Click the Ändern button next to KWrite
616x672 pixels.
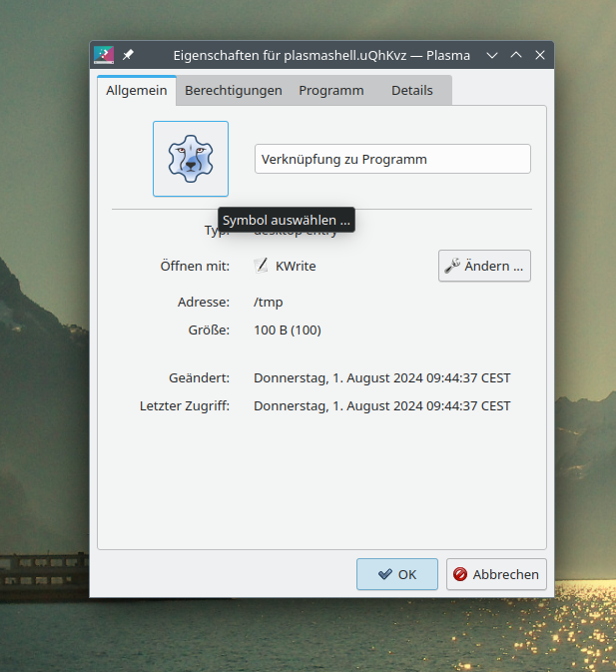[484, 266]
